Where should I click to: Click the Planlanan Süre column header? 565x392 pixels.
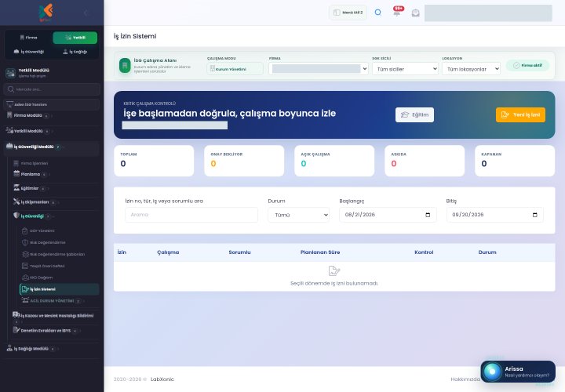tap(320, 252)
